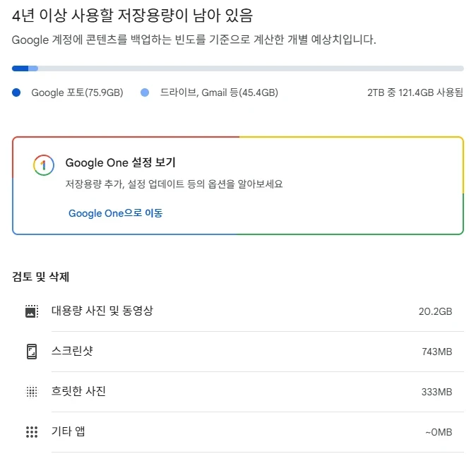Click the large photos and videos icon

point(31,311)
